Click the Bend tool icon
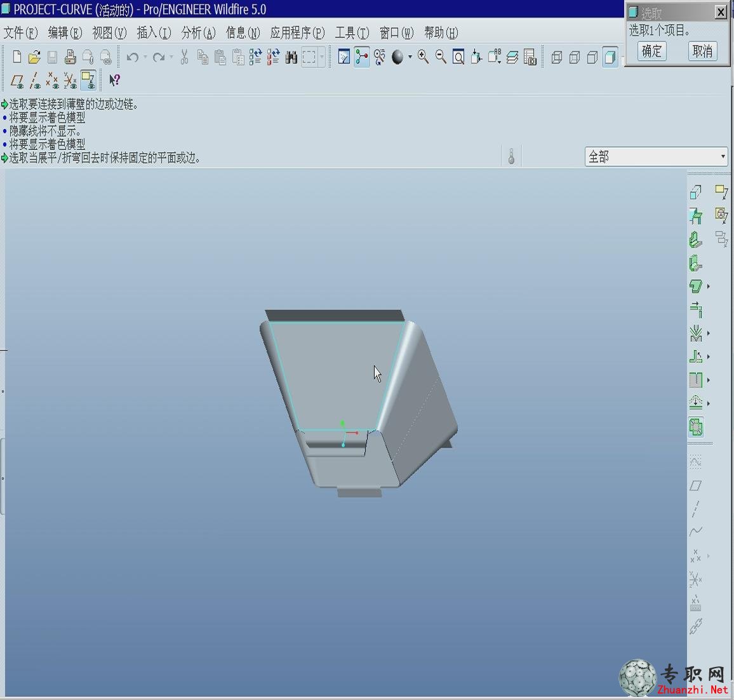 pos(696,333)
